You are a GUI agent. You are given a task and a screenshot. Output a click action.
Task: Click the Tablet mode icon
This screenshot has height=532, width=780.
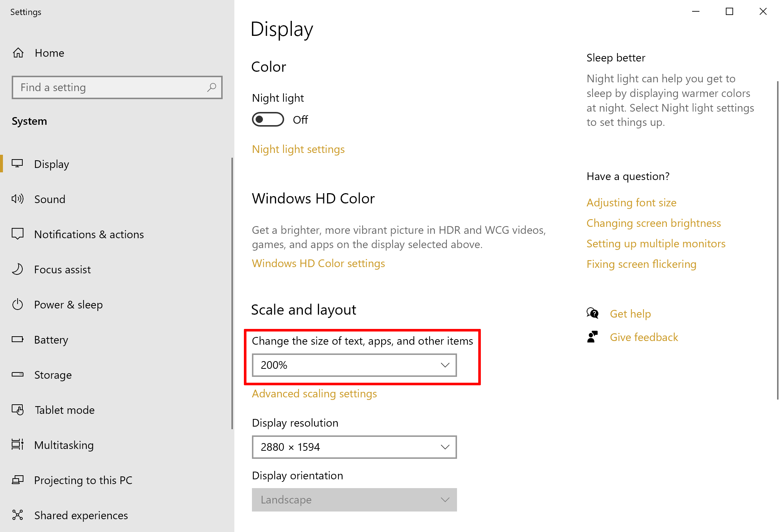[18, 410]
